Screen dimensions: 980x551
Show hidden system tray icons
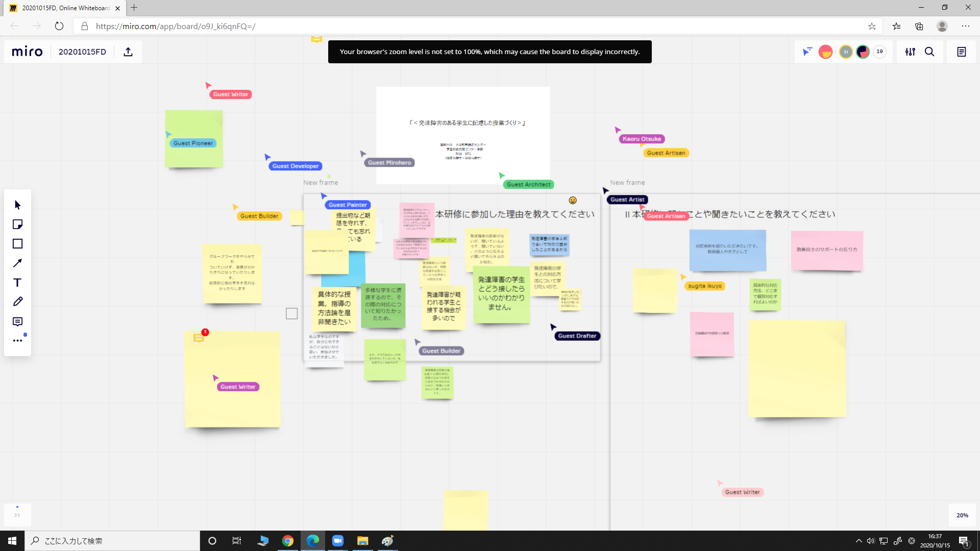point(859,541)
